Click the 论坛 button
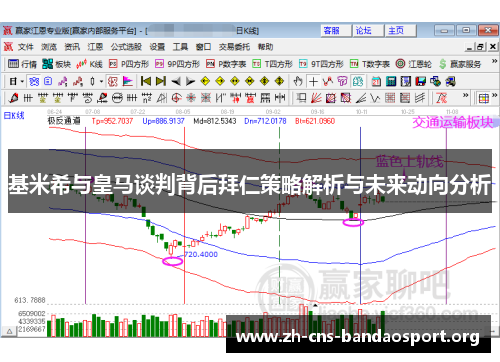This screenshot has height=362, width=500. point(368,31)
